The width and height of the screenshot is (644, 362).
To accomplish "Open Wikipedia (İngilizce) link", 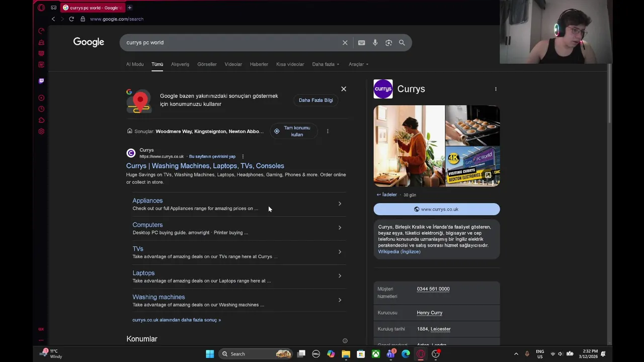I will coord(399,252).
